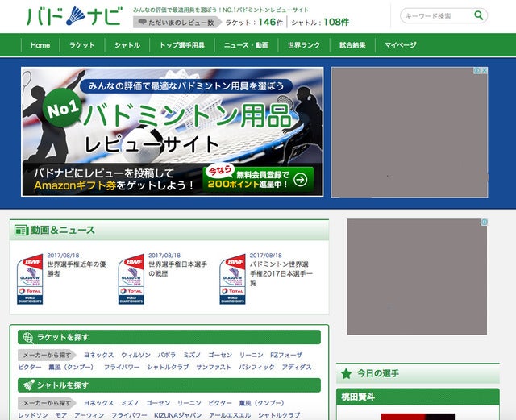Click the green magnifier search icon

pos(478,15)
